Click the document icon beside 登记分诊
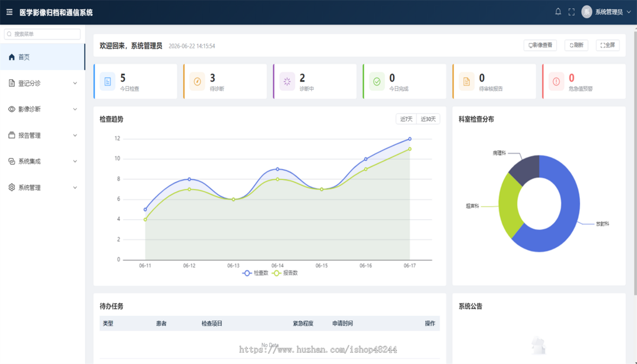 (x=12, y=83)
